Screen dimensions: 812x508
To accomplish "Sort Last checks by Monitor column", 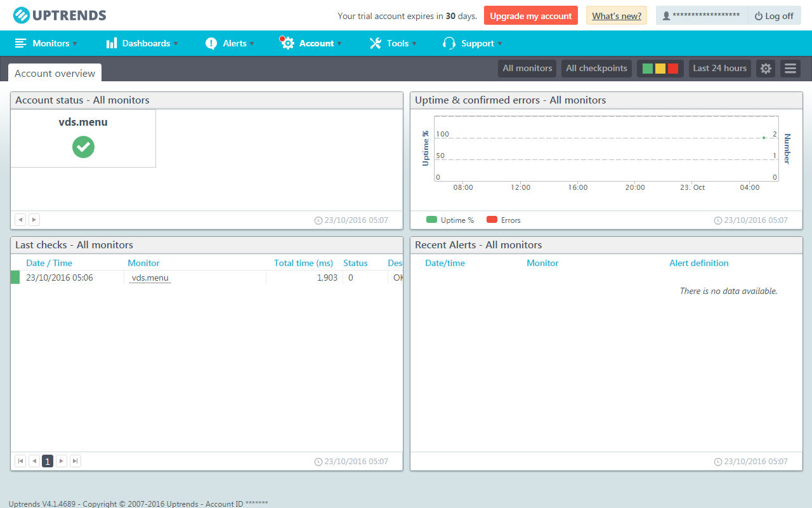I will coord(143,263).
